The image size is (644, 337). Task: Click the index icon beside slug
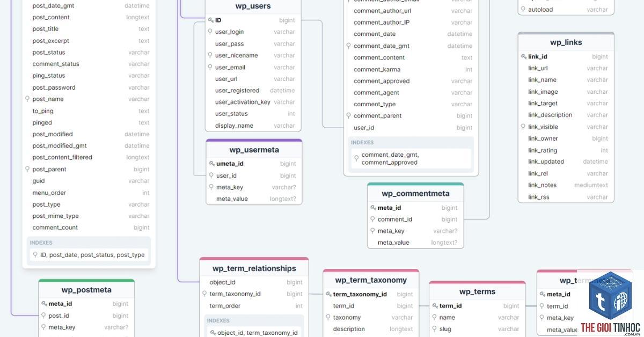tap(435, 329)
